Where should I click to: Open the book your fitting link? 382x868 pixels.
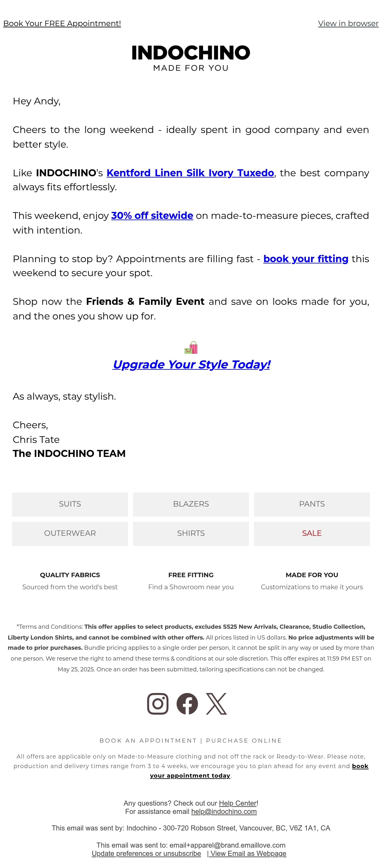pos(306,259)
